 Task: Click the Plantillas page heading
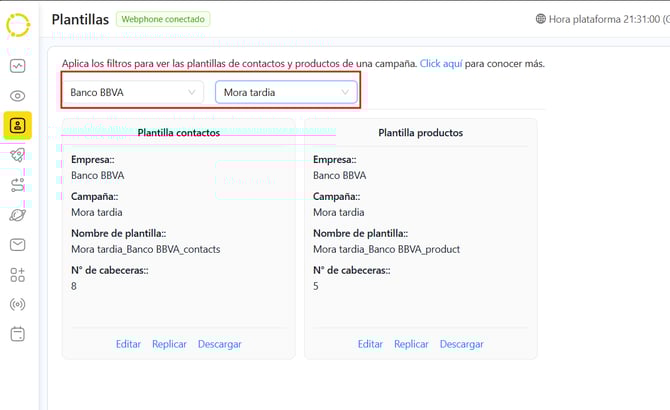tap(80, 19)
